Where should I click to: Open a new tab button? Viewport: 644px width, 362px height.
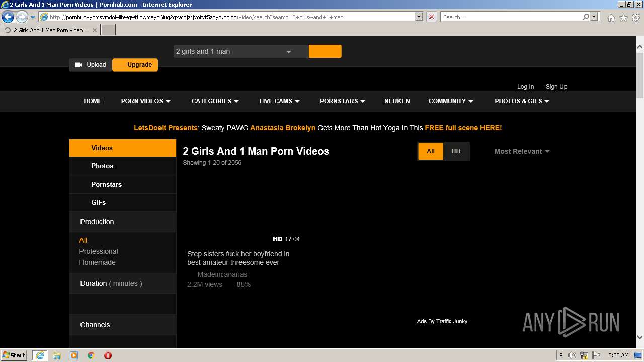click(108, 30)
